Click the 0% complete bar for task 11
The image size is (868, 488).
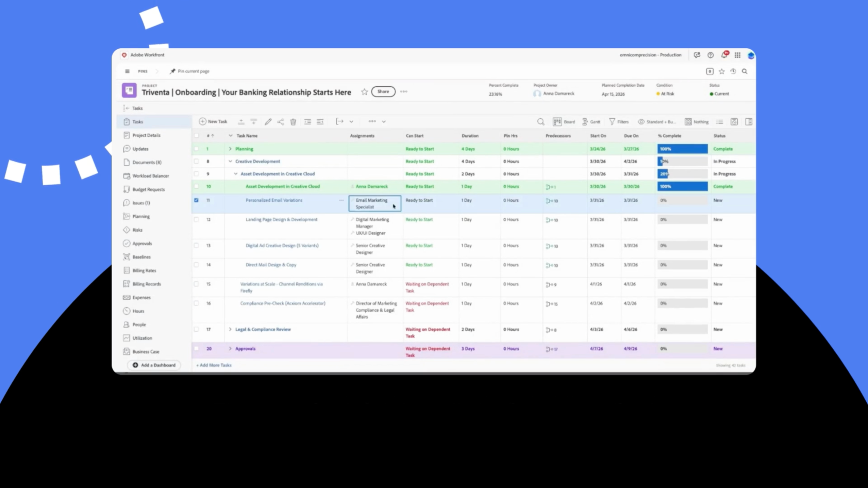pos(682,200)
